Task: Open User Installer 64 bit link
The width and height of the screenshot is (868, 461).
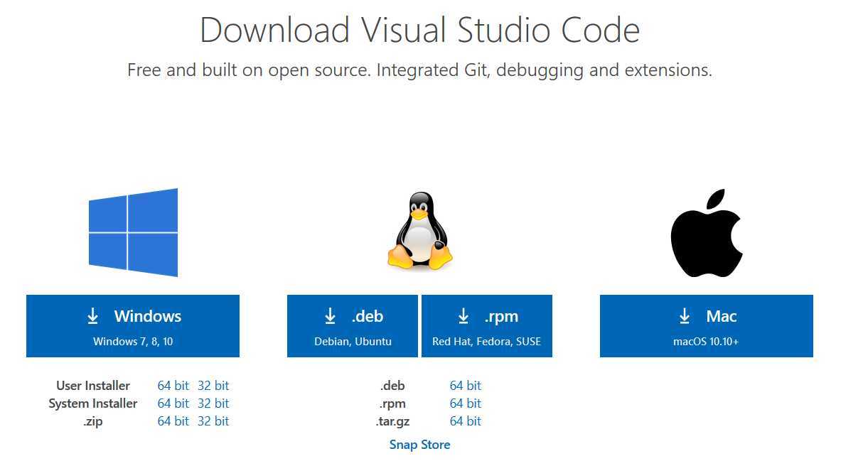Action: point(173,386)
